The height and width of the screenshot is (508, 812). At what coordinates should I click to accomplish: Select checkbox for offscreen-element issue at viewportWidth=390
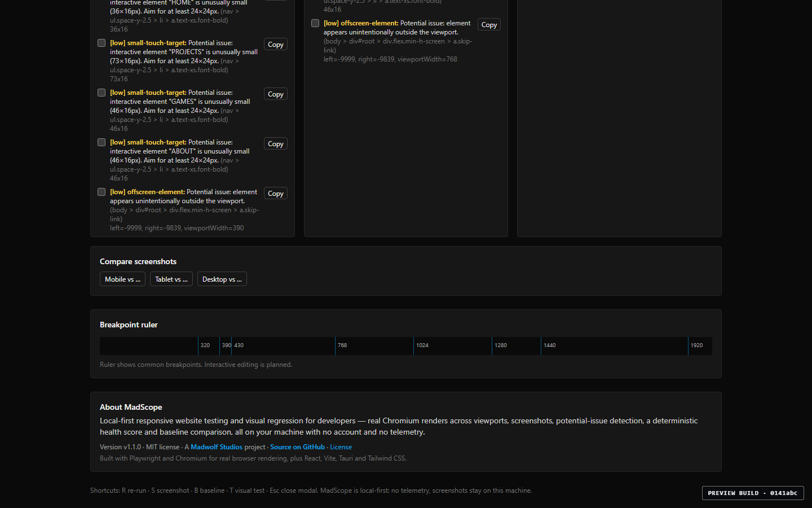(x=101, y=192)
